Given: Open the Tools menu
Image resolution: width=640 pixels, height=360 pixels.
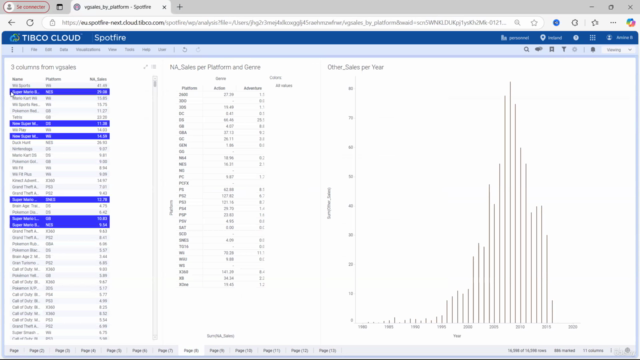Looking at the screenshot, I should (x=129, y=50).
